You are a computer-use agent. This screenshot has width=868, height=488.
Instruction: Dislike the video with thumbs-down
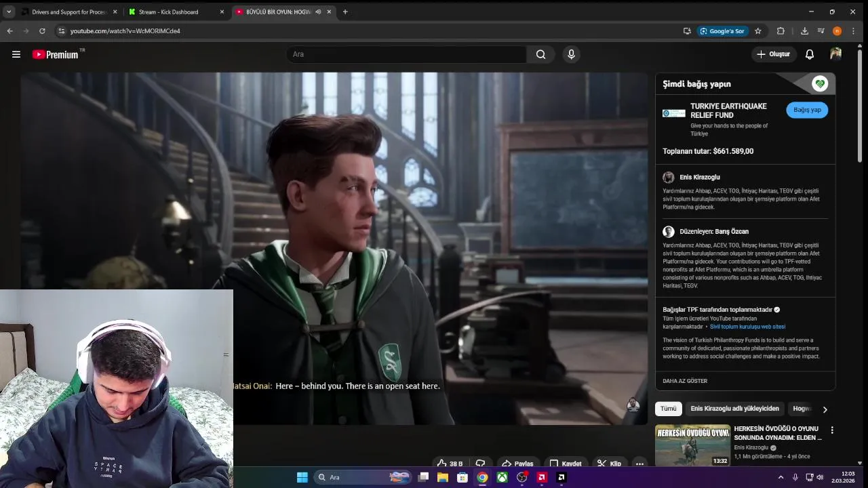pyautogui.click(x=480, y=464)
